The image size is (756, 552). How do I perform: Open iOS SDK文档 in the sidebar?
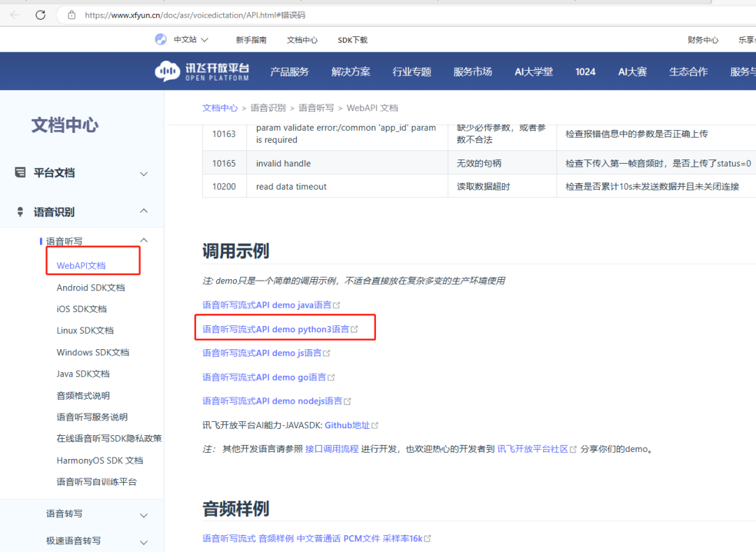[x=81, y=309]
